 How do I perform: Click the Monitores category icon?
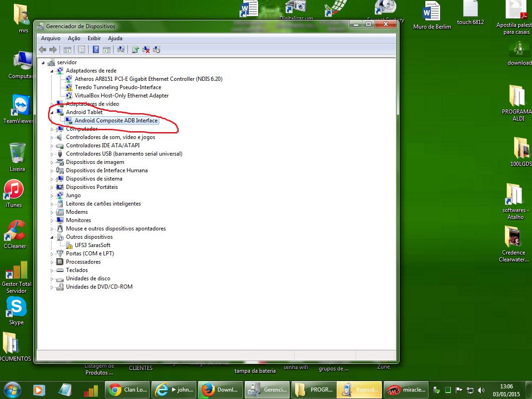(60, 220)
